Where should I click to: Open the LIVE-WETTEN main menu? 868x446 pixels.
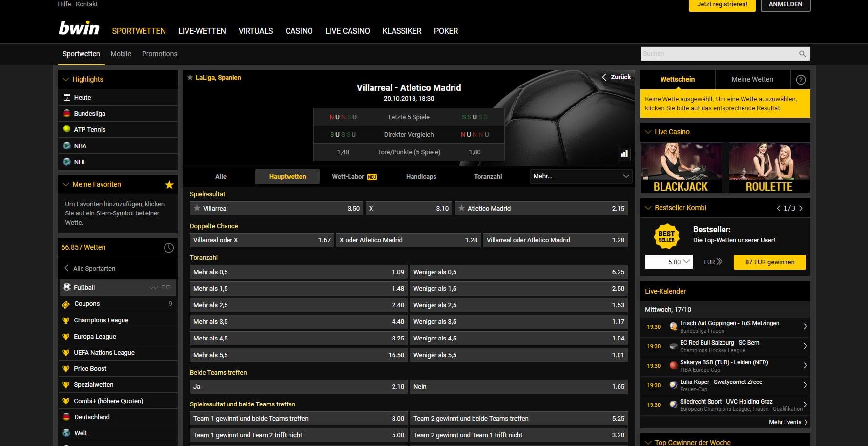(202, 31)
